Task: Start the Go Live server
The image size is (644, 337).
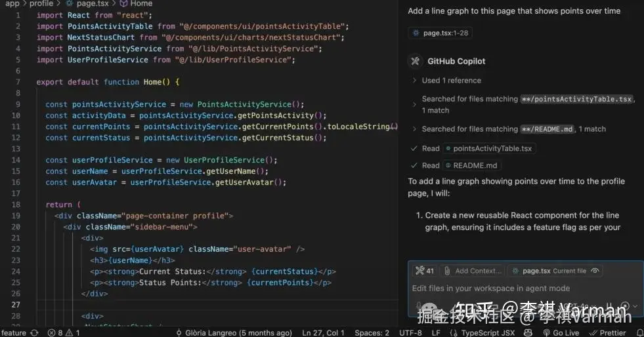Action: [561, 332]
